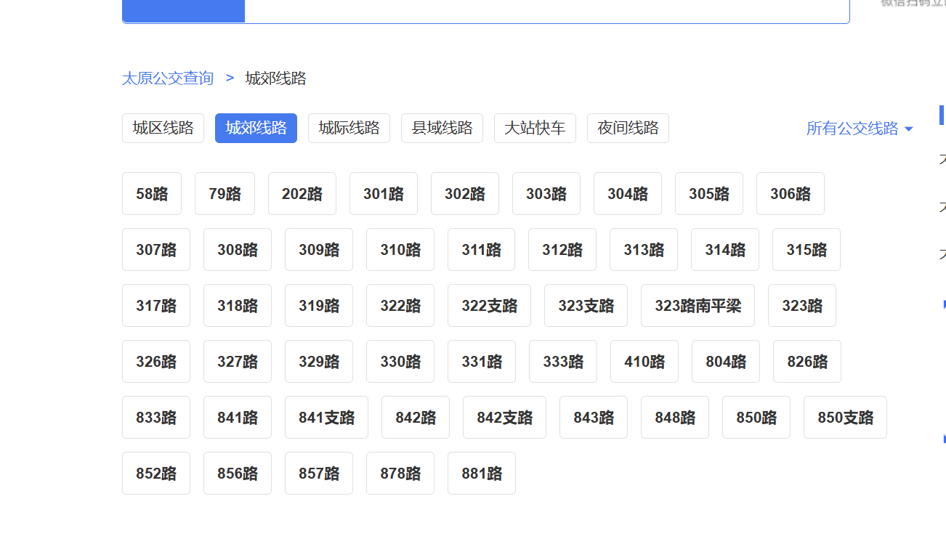Select route 314路

pyautogui.click(x=725, y=250)
